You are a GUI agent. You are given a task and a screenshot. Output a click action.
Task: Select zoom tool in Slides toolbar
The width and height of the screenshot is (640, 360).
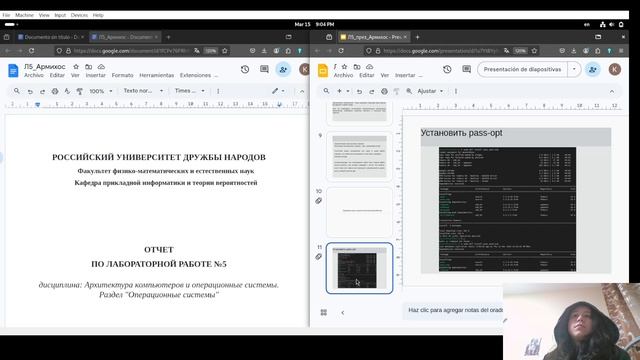(409, 91)
